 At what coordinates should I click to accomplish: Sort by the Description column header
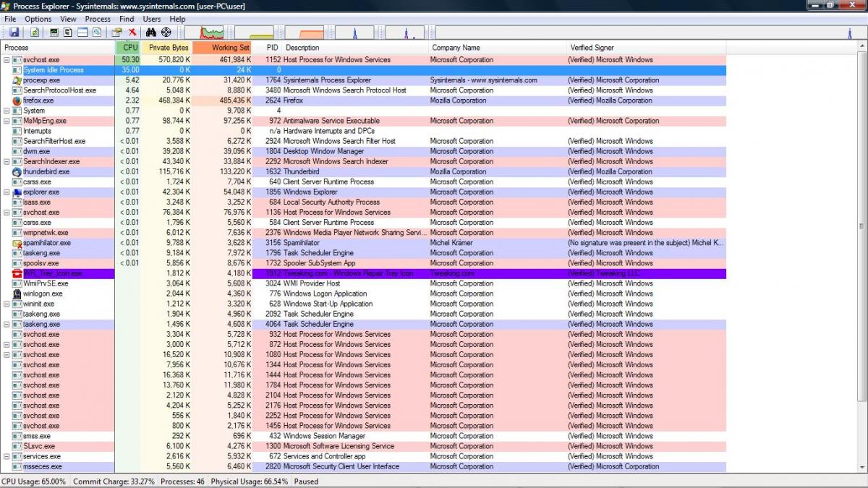click(x=355, y=48)
